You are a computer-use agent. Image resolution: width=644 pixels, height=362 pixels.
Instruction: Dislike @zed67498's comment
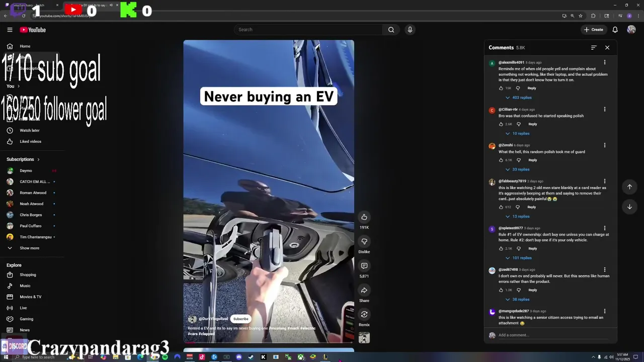519,290
